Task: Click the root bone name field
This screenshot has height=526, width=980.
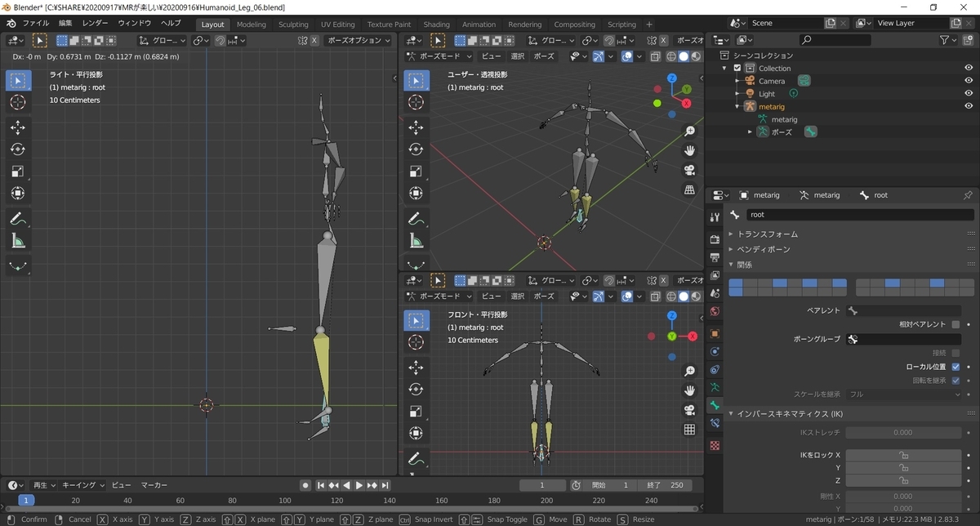Action: (860, 215)
